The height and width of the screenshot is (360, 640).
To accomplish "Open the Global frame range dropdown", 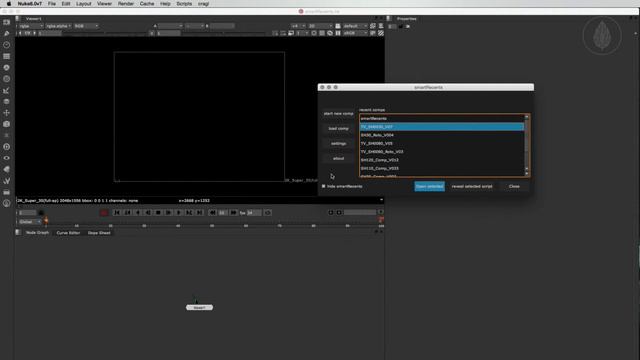I will [x=30, y=222].
